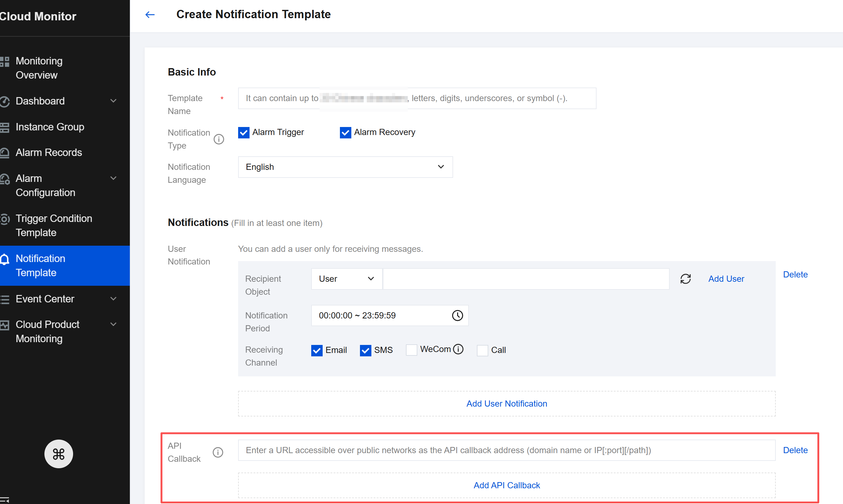Click the Event Center menu label
The width and height of the screenshot is (843, 504).
tap(45, 299)
